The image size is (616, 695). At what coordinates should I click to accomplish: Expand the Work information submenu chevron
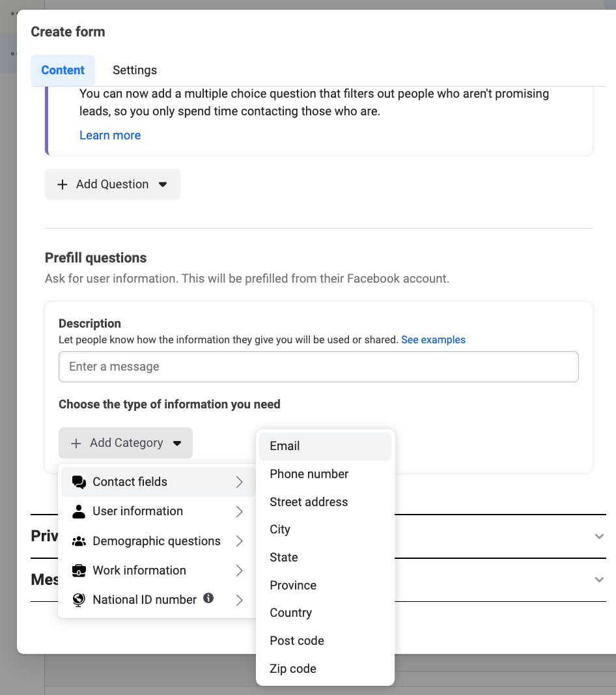pyautogui.click(x=239, y=571)
